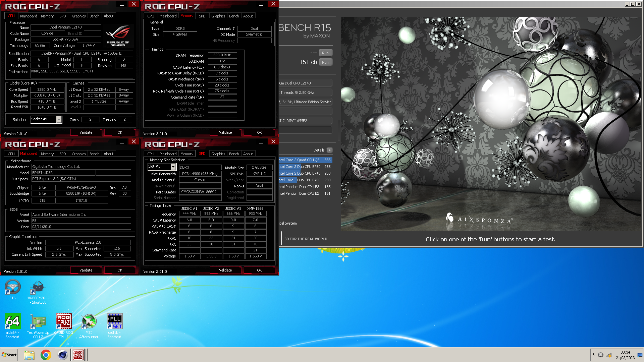Image resolution: width=644 pixels, height=362 pixels.
Task: Click DRAM Frequency 820.0 MHz value
Action: (x=222, y=55)
